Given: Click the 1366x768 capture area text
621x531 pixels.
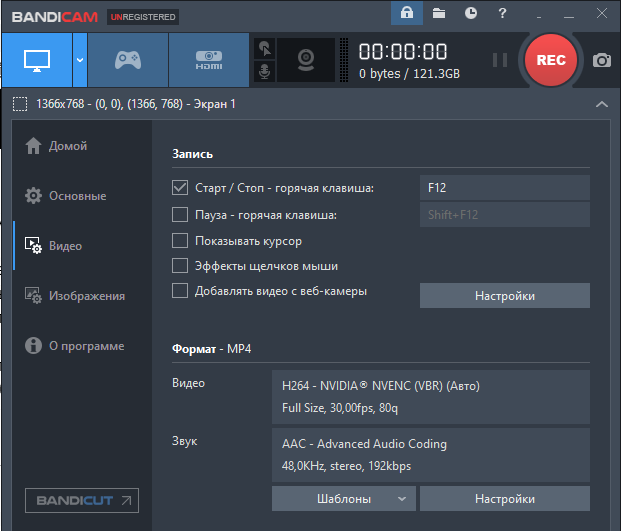Looking at the screenshot, I should pos(136,104).
